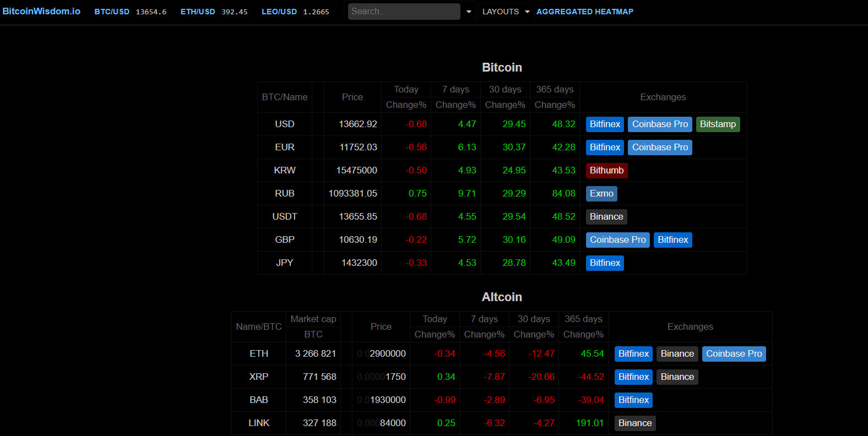Open Bitfinex exchange in EUR row

[x=605, y=148]
